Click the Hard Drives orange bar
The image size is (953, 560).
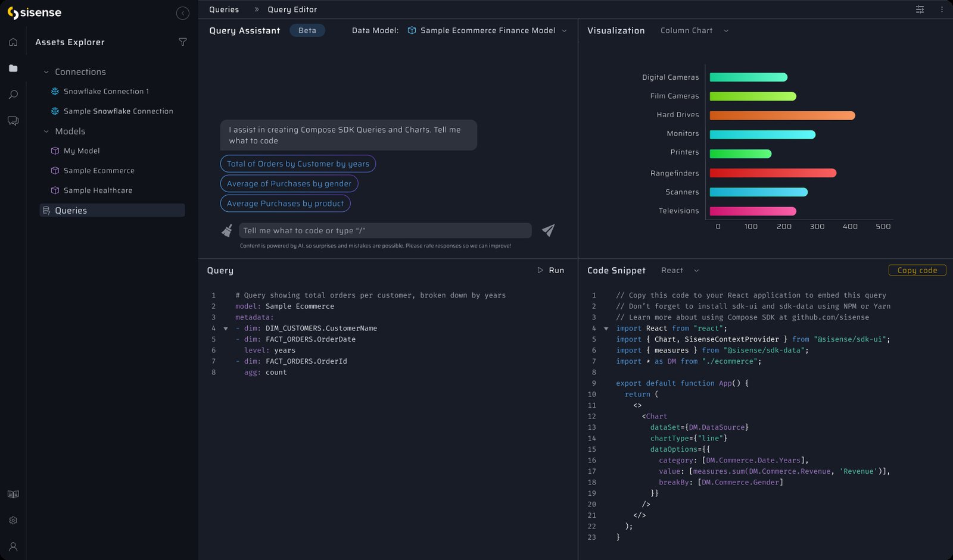pos(782,115)
